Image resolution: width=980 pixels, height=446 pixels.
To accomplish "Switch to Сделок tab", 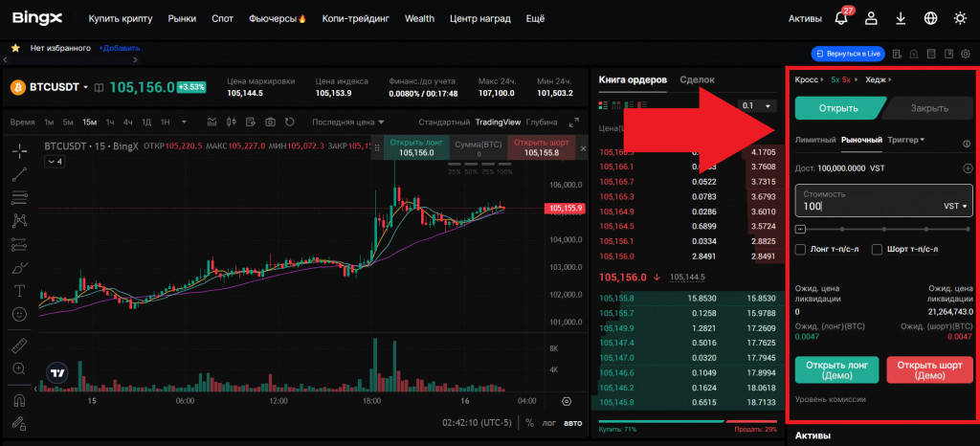I will tap(697, 79).
